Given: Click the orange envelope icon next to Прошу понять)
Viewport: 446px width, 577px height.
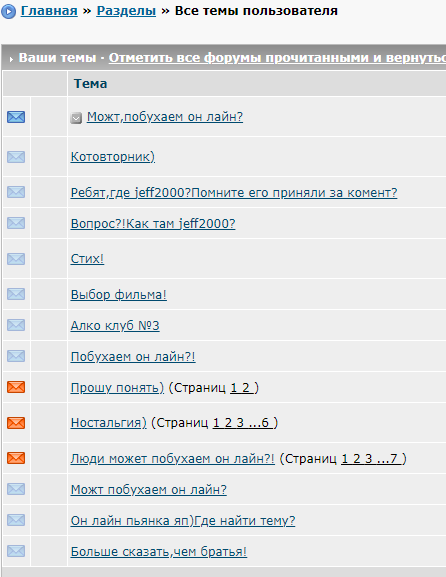Looking at the screenshot, I should tap(16, 387).
